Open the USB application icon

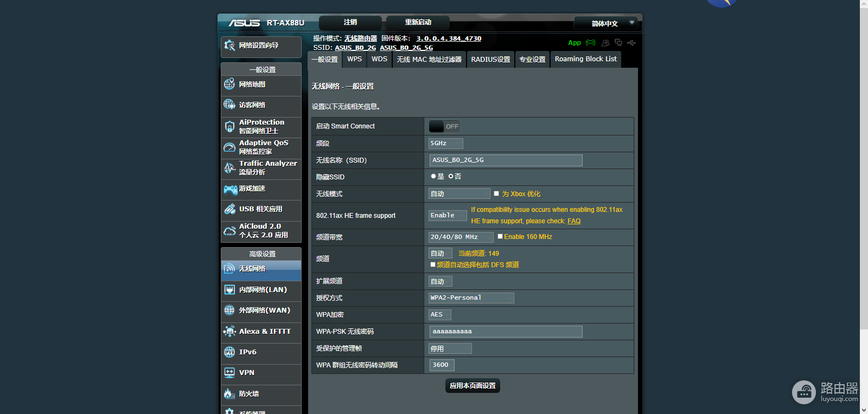(x=229, y=209)
